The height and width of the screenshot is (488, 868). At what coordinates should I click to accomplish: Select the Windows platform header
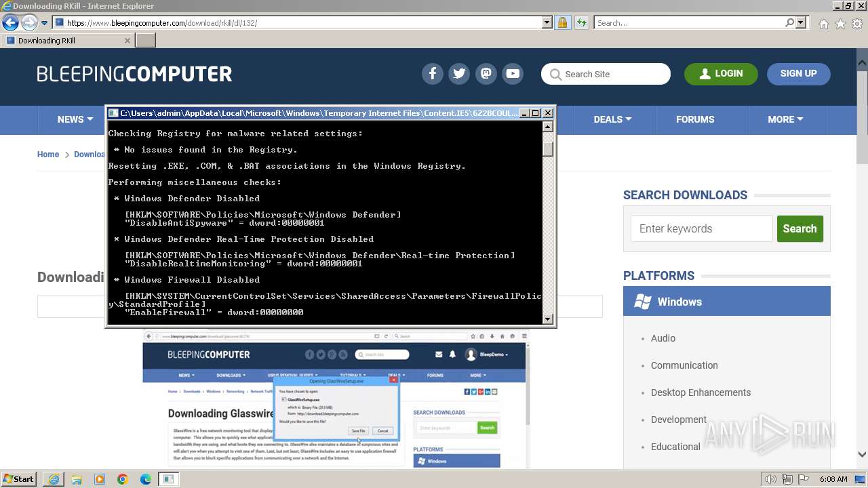727,302
